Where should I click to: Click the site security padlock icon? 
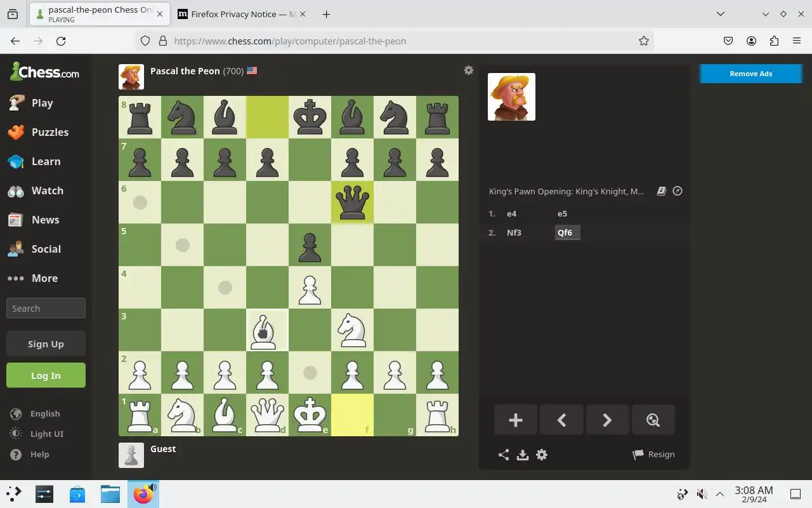click(x=162, y=41)
